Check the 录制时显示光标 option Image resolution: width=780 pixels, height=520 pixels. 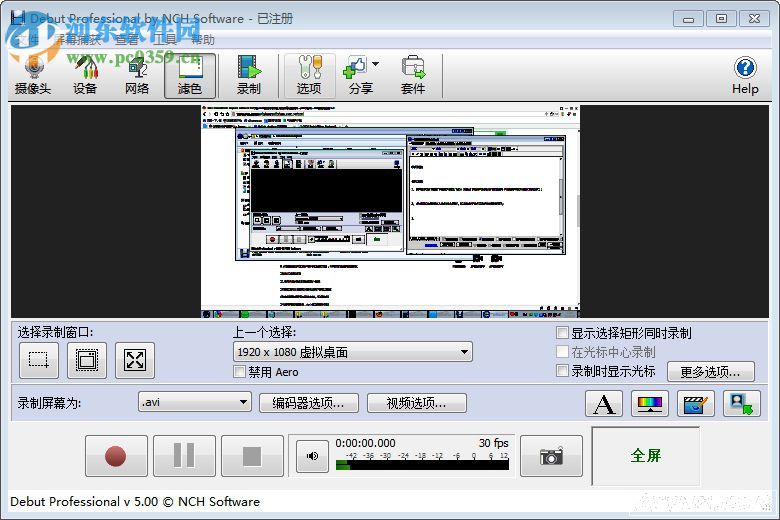click(x=563, y=371)
